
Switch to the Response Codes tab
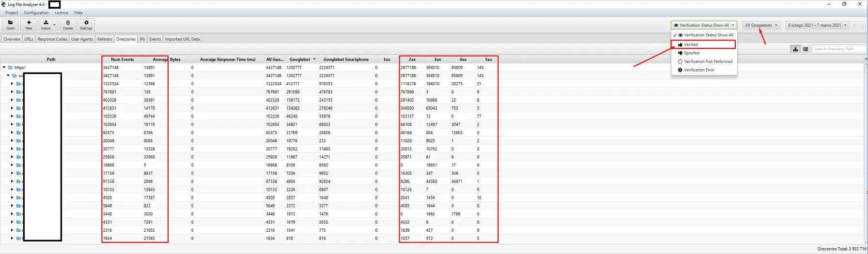pos(52,39)
